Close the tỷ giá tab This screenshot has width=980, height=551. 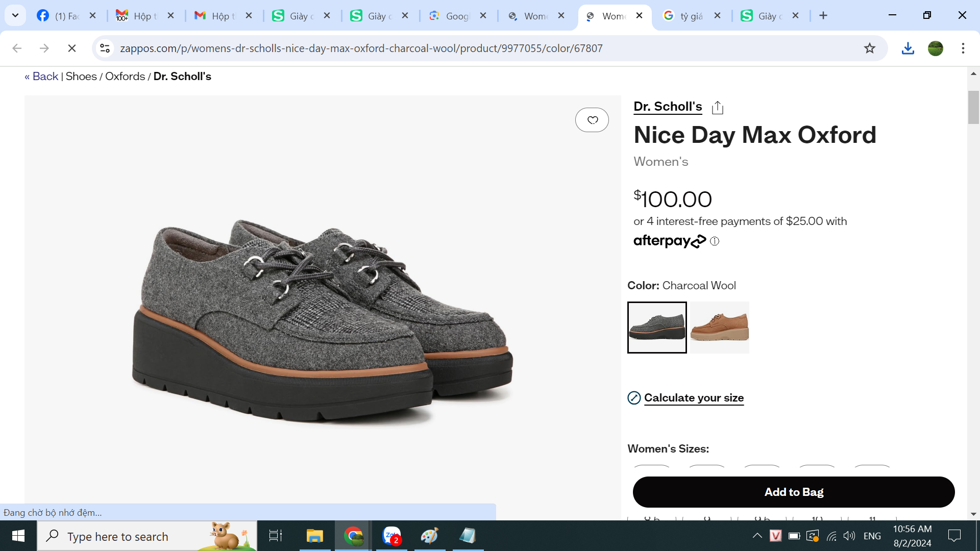point(718,16)
